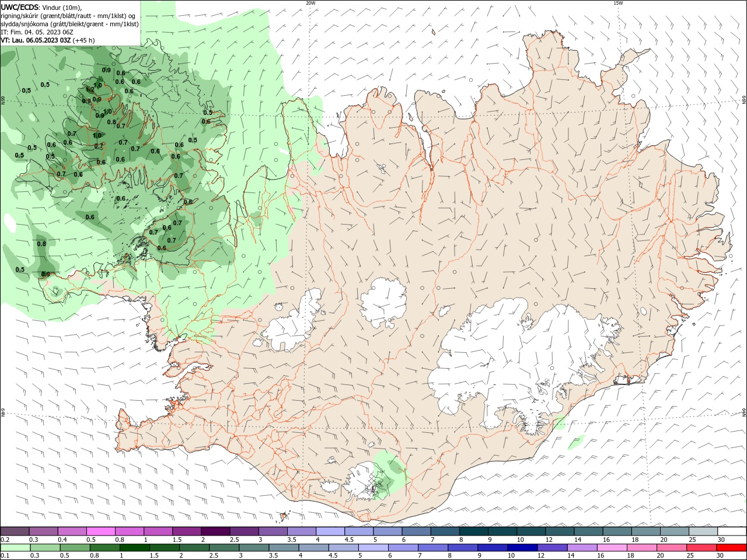Click the 15W longitude label at top
The width and height of the screenshot is (747, 560).
[618, 3]
